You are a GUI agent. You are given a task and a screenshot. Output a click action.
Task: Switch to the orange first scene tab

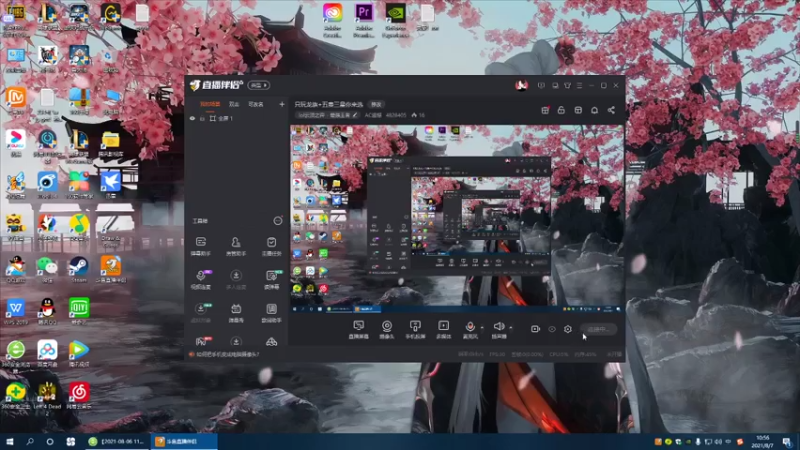[210, 104]
